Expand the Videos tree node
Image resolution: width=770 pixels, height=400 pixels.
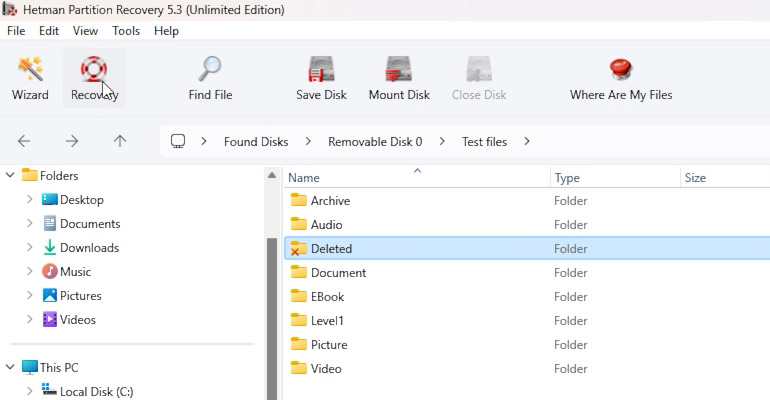tap(29, 320)
